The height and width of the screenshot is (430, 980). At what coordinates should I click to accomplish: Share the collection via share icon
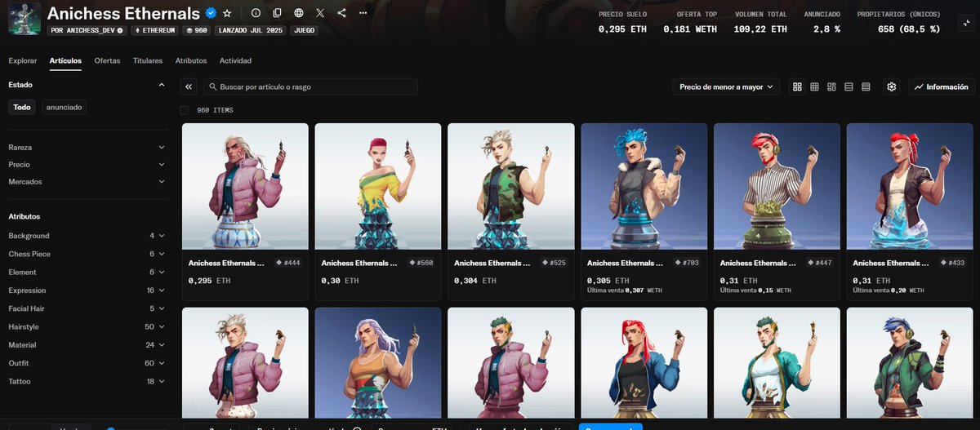[341, 13]
